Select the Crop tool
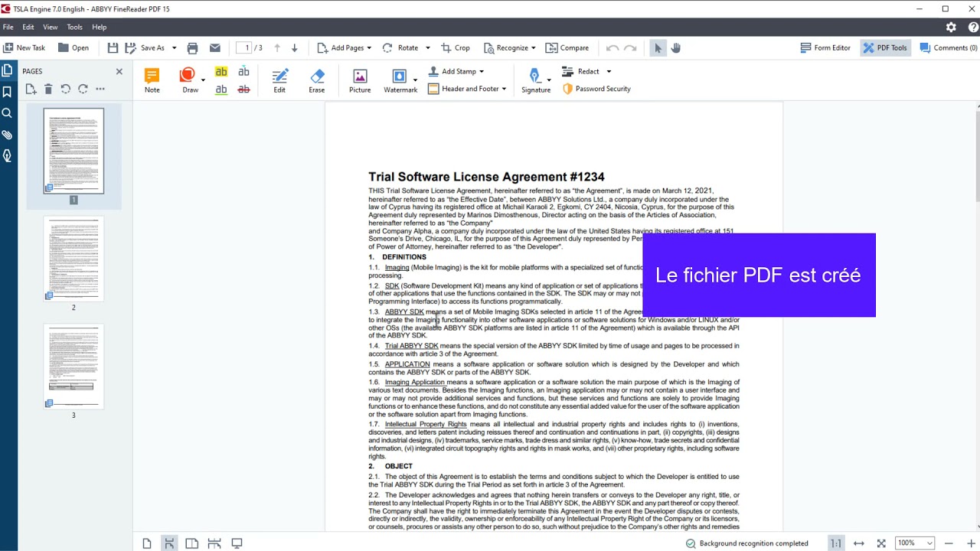Screen dimensions: 980x551 456,47
